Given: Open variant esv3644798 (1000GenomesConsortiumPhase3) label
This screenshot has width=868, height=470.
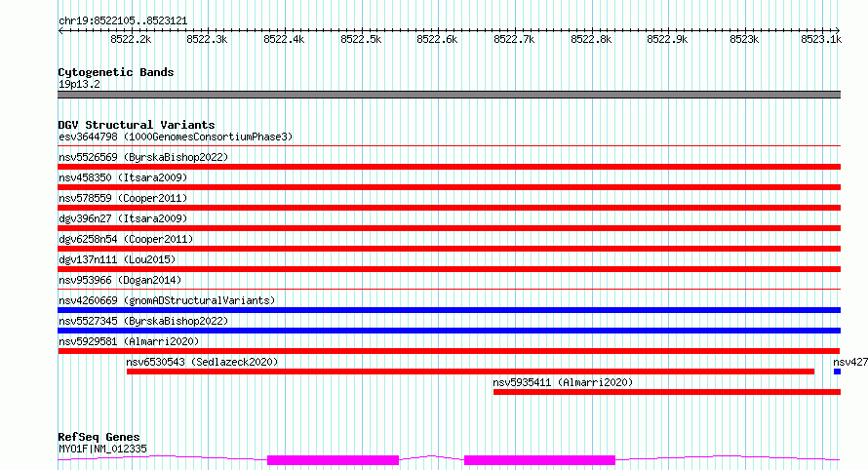Looking at the screenshot, I should pos(176,137).
